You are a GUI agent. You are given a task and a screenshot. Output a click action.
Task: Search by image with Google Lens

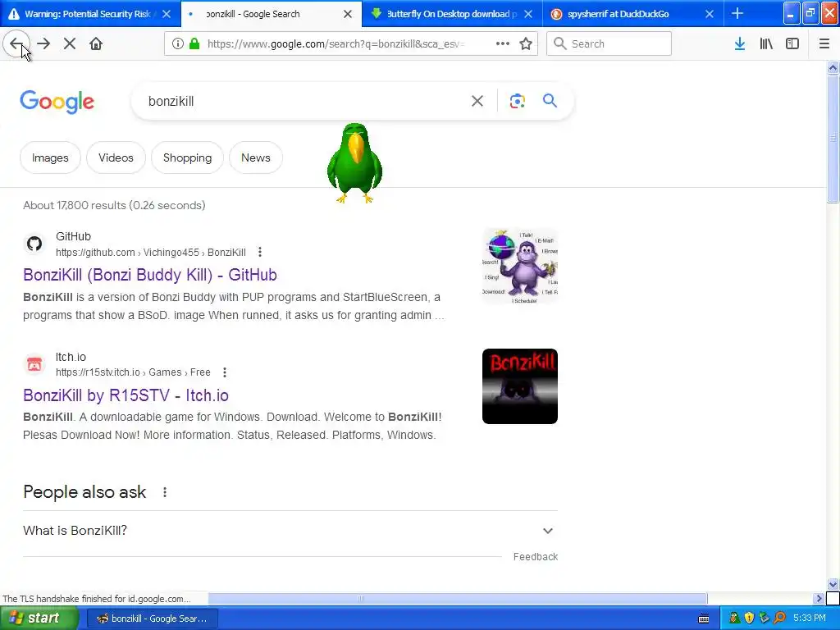518,101
